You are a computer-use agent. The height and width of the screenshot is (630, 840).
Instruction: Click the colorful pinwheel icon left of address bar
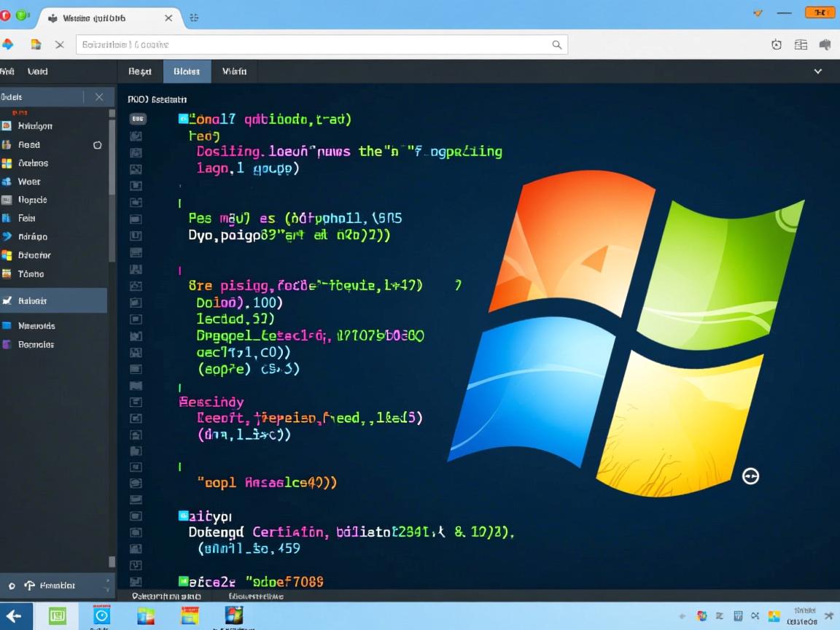click(8, 44)
